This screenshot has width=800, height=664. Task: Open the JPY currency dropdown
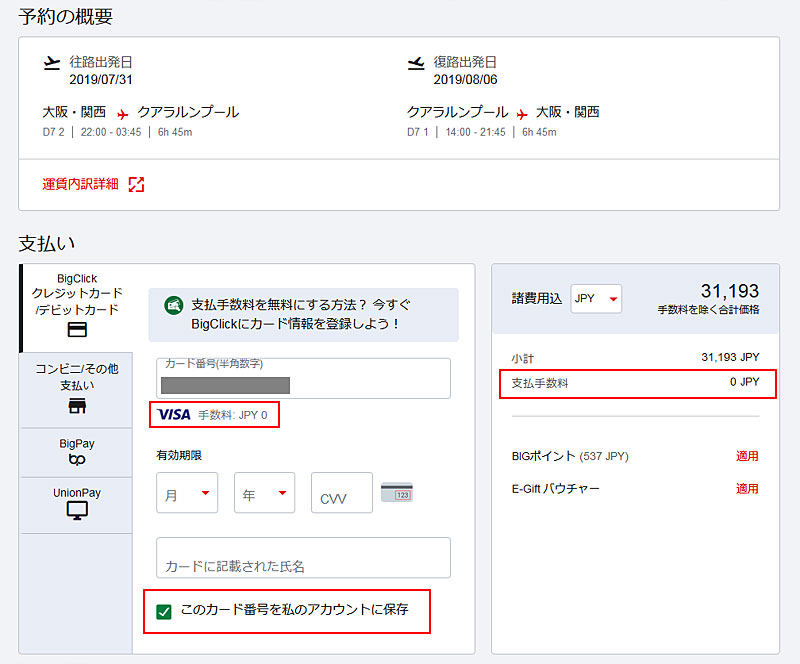click(x=596, y=298)
